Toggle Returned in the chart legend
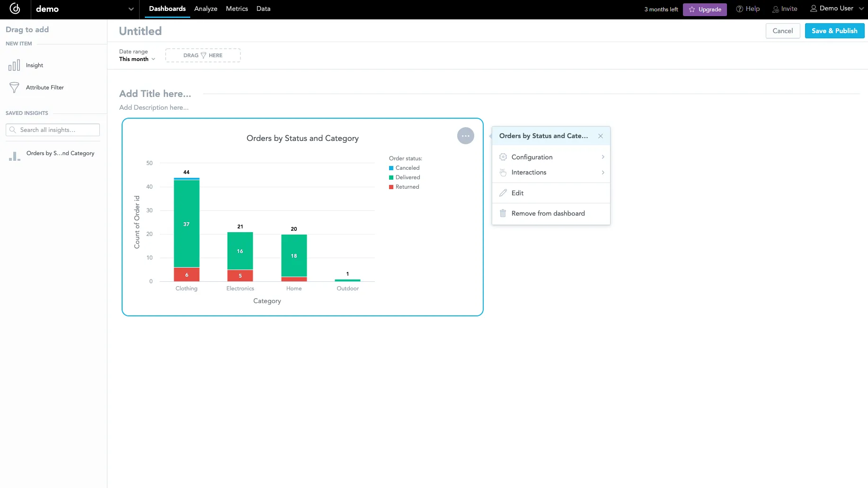This screenshot has height=488, width=868. 405,187
